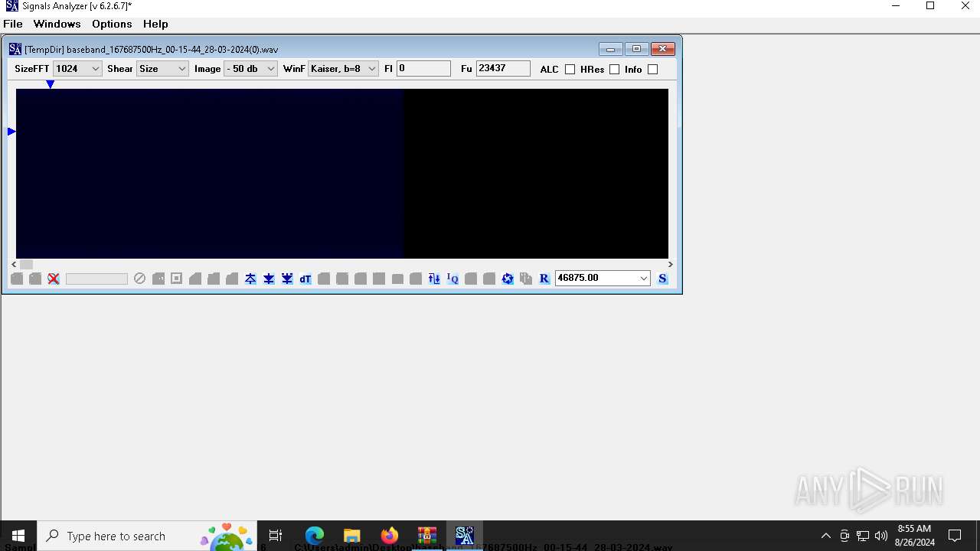Screen dimensions: 980x551
Task: Click the taskbar clock showing 8:55 AM
Action: coord(914,536)
